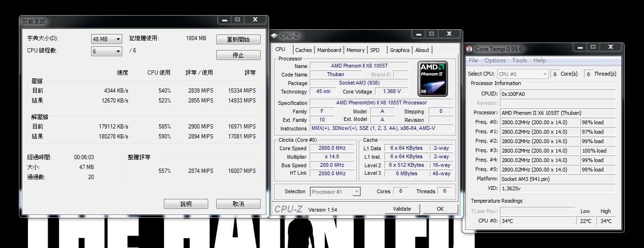
Task: Click the 取消 cancel button
Action: pyautogui.click(x=238, y=204)
